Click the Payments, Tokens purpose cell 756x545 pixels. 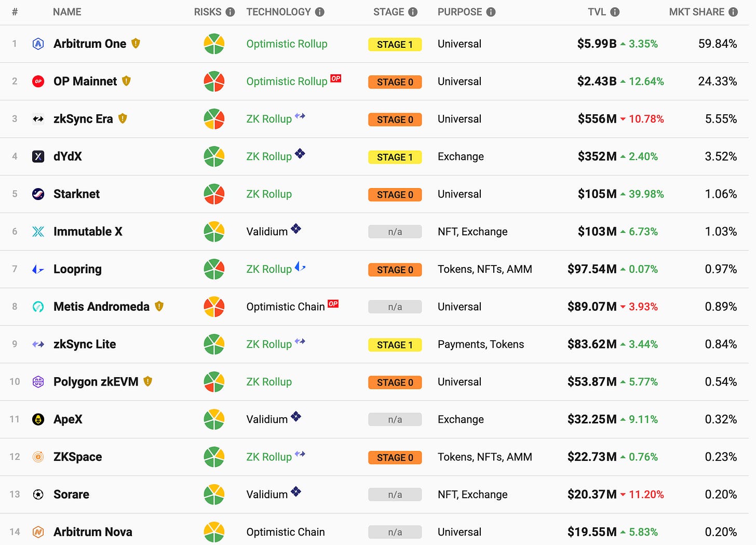pos(481,344)
